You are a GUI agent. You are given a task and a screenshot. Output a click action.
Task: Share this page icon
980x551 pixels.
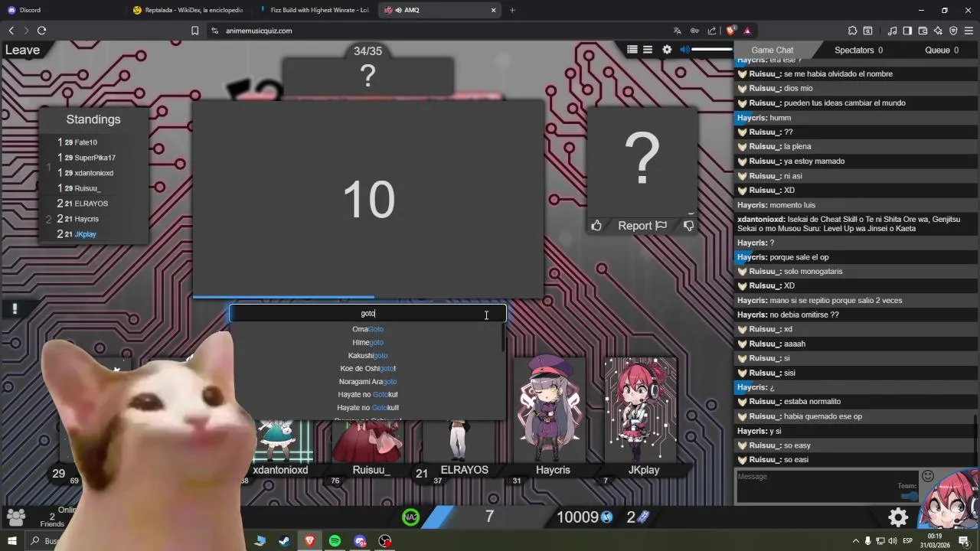(x=712, y=31)
